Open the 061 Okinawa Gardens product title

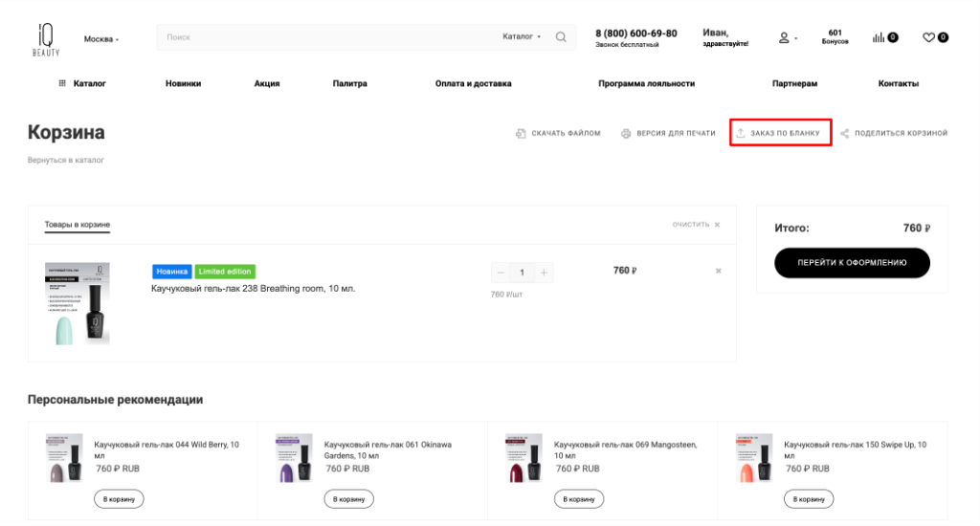pos(388,449)
